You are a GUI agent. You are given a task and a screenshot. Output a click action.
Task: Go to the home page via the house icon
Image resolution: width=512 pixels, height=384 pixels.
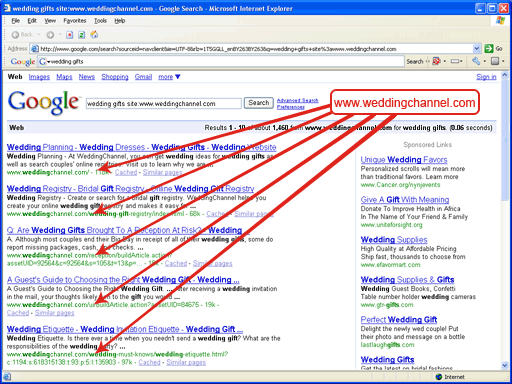pos(94,34)
